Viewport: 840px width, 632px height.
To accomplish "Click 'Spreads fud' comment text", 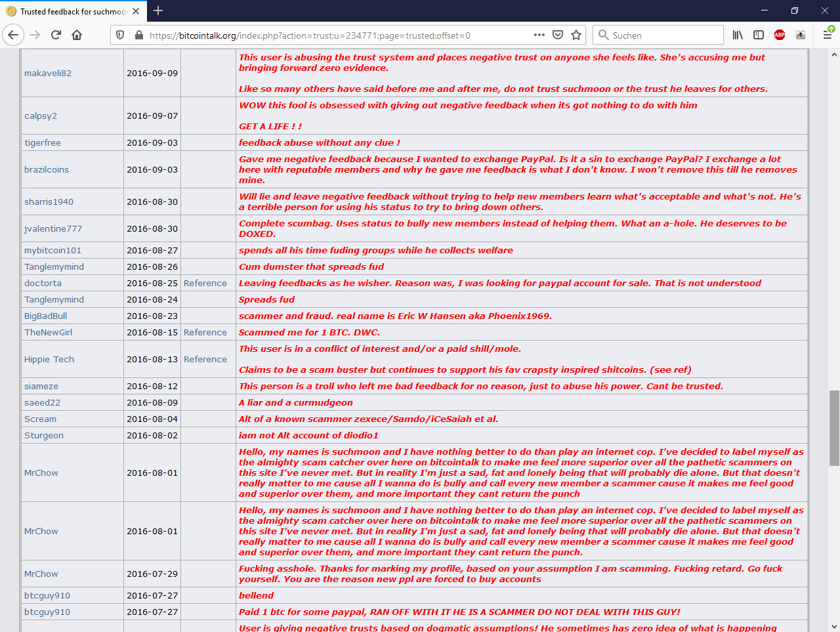I will click(266, 299).
